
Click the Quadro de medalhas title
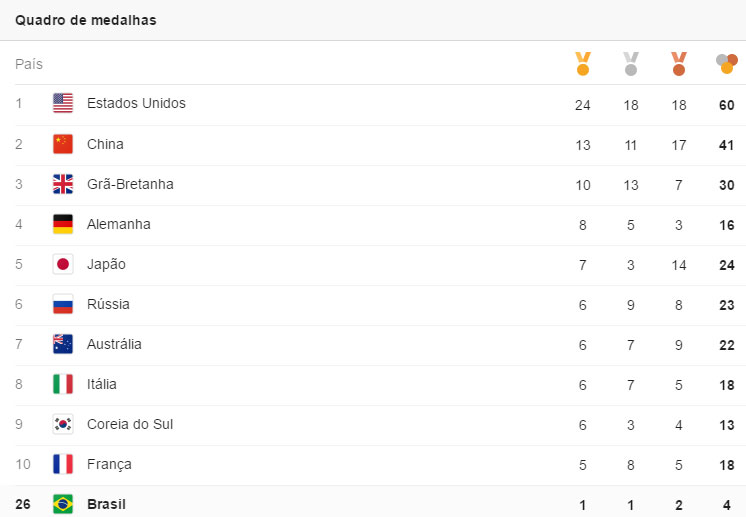click(x=85, y=20)
